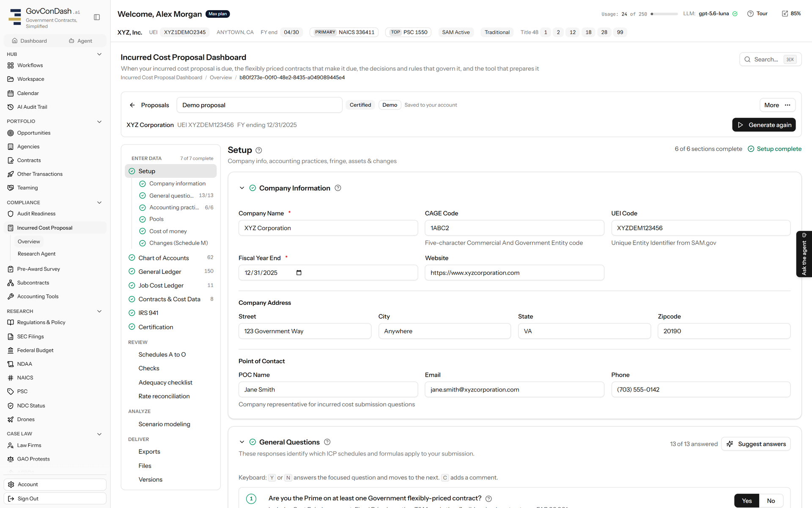Collapse the COMPLIANCE sidebar section

(99, 202)
